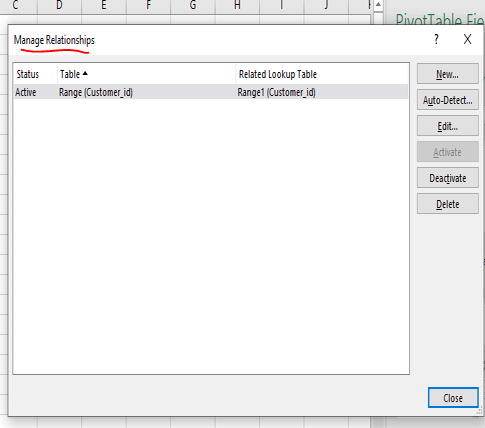This screenshot has height=428, width=485.
Task: Close the Manage Relationships dialog via Close button
Action: click(453, 398)
